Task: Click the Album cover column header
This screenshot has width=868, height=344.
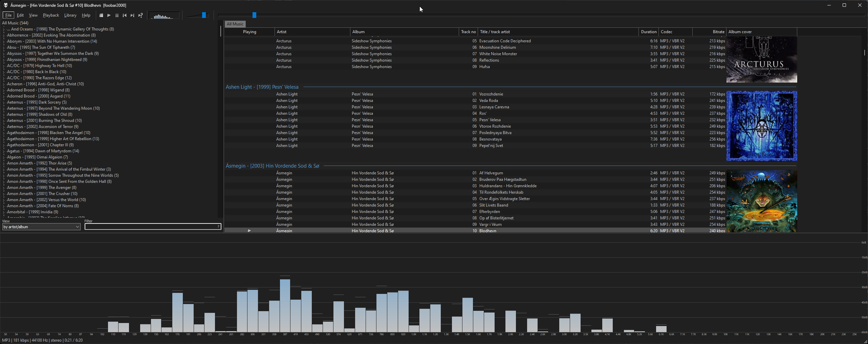Action: coord(762,32)
